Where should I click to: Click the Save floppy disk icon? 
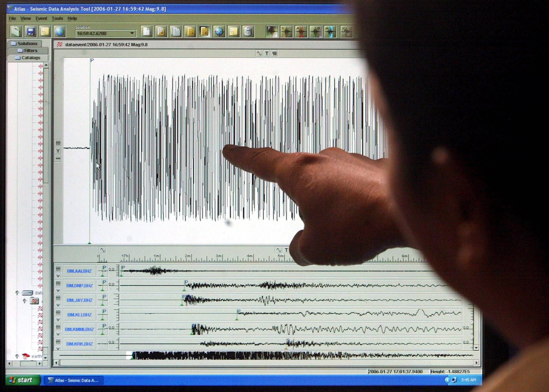coord(30,32)
